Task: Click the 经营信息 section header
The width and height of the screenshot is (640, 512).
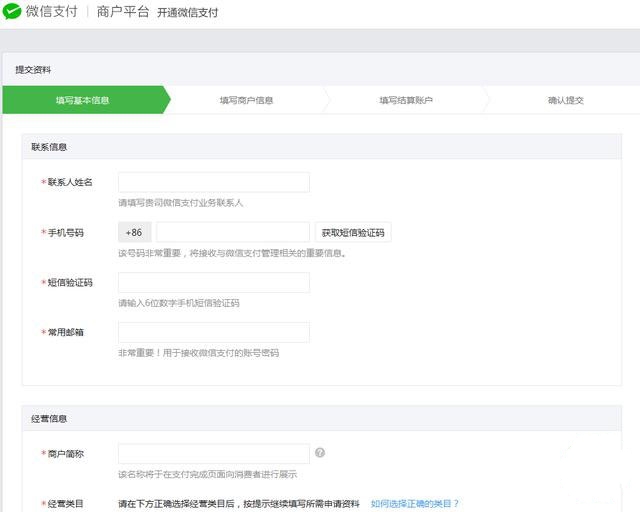Action: (x=49, y=418)
